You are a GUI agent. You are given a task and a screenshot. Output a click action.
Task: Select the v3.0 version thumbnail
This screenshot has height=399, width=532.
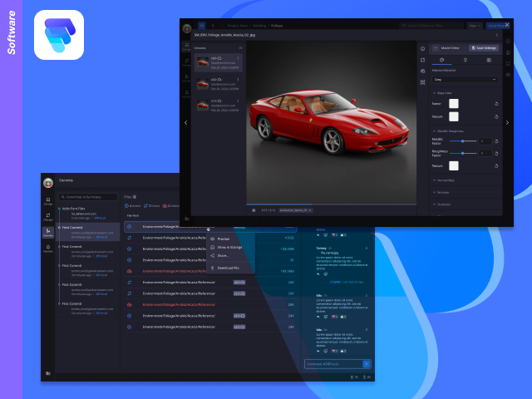203,62
